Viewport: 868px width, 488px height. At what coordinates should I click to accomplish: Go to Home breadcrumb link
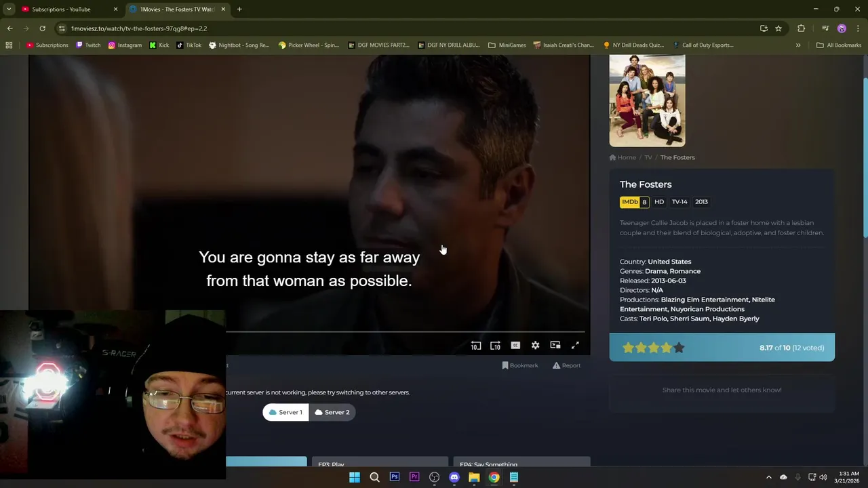(623, 157)
